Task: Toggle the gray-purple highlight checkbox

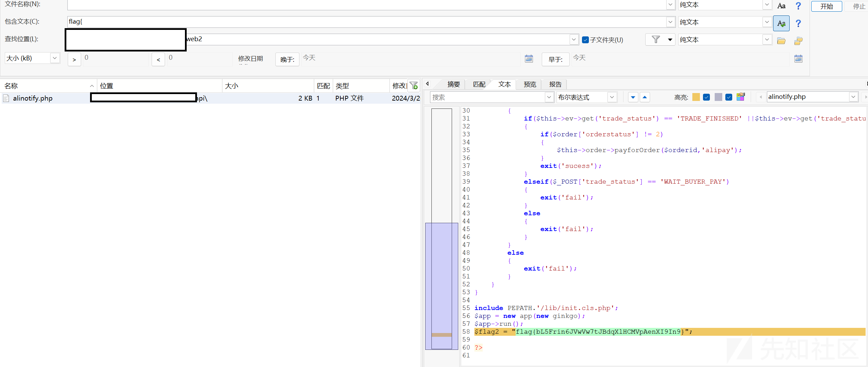Action: click(x=729, y=97)
